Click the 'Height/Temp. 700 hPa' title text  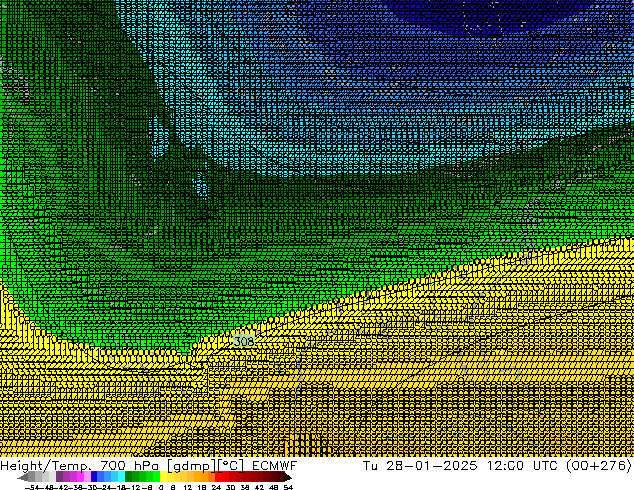pyautogui.click(x=80, y=466)
